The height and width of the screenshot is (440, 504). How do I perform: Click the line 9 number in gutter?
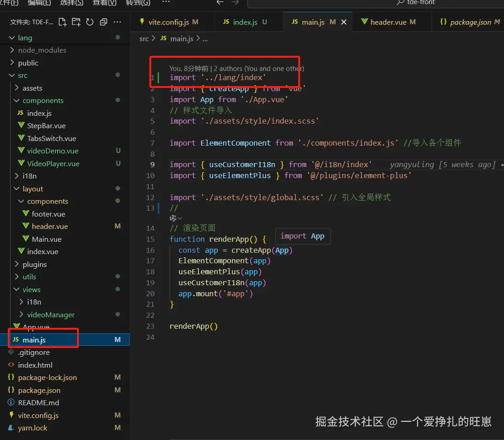(x=153, y=165)
